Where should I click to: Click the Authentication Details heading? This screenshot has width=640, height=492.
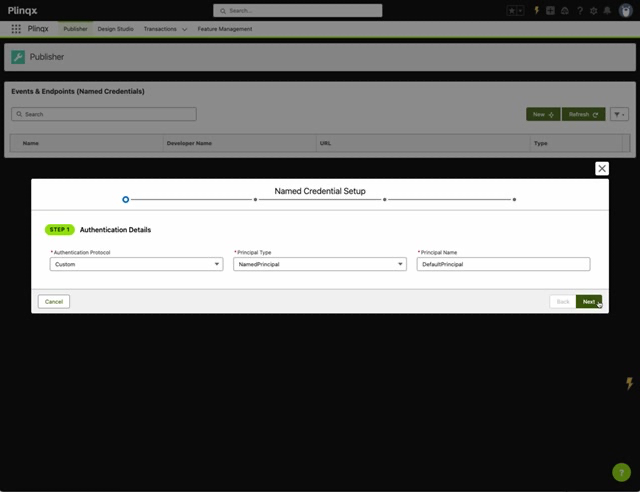[x=115, y=230]
